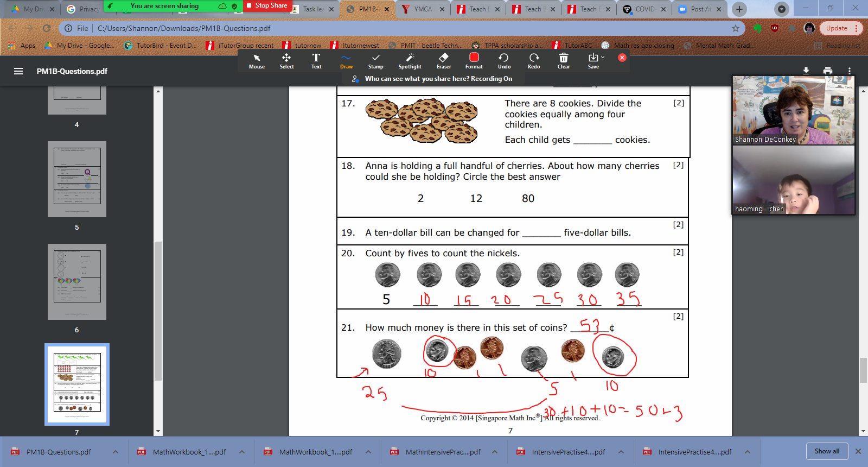The image size is (868, 467).
Task: Open the tutornew bookmark
Action: 302,46
